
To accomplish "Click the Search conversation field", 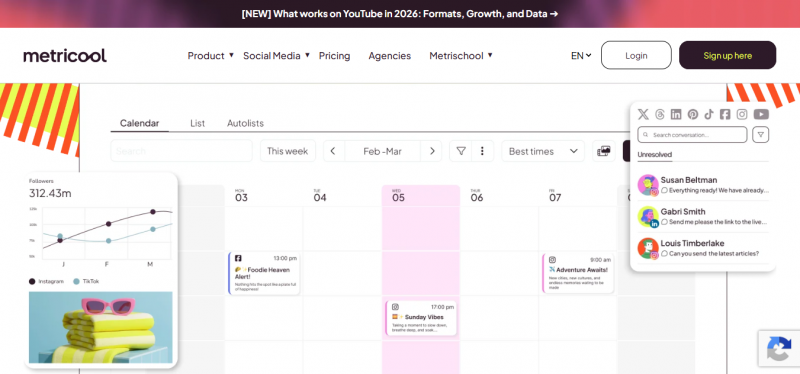I will tap(692, 135).
